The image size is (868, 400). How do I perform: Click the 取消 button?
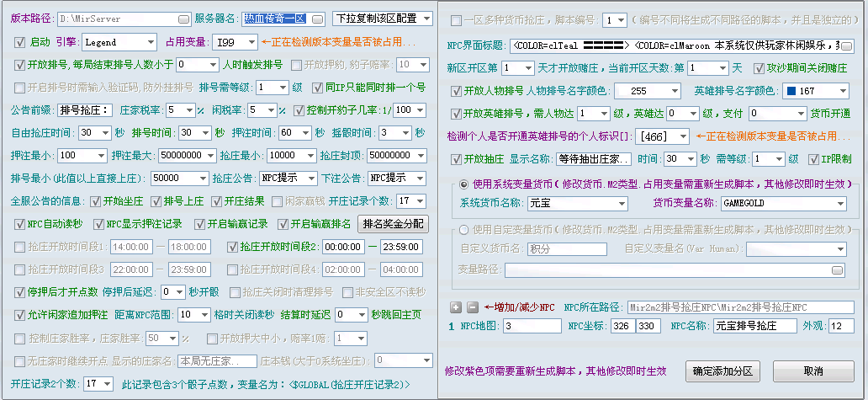tap(813, 371)
